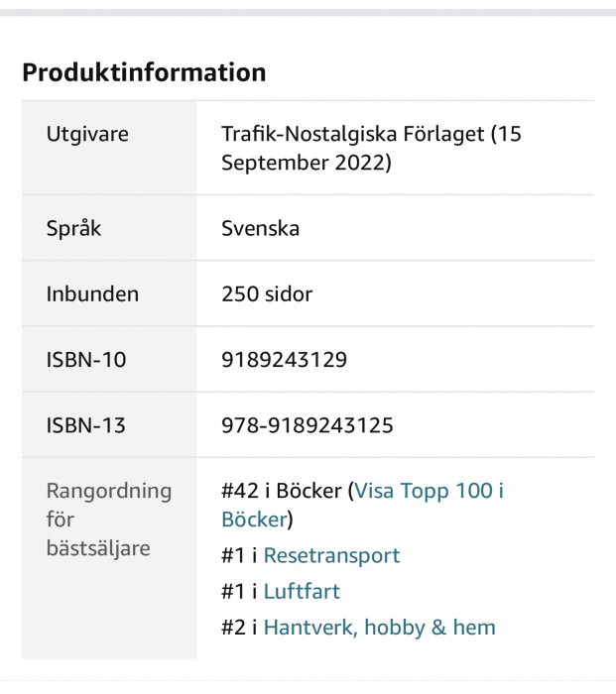Go to the Luftfart bestseller category
The width and height of the screenshot is (616, 694).
(x=302, y=592)
